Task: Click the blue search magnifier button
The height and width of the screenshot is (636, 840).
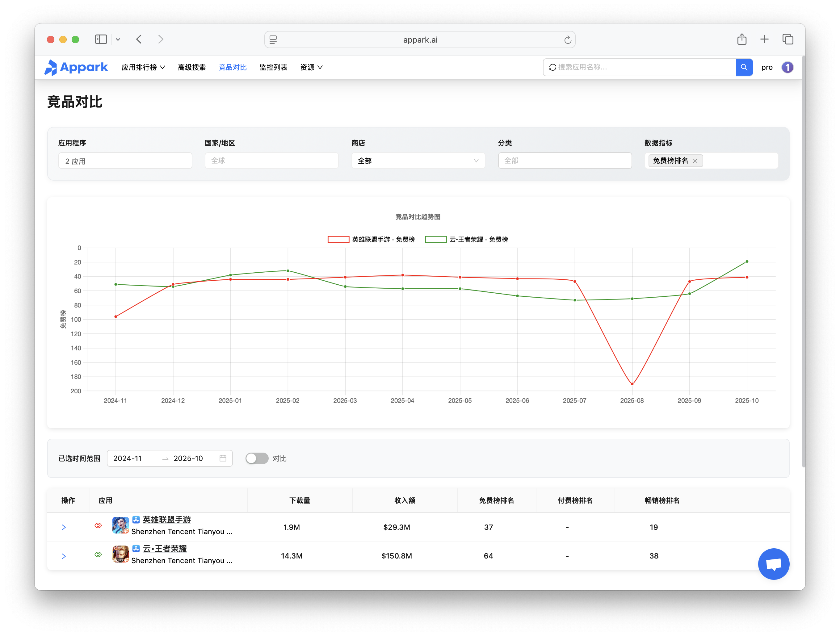Action: pyautogui.click(x=744, y=67)
